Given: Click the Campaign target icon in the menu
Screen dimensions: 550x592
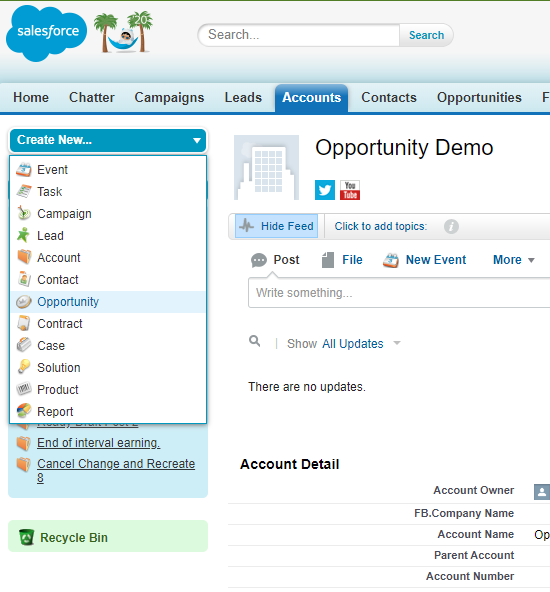Looking at the screenshot, I should point(24,214).
